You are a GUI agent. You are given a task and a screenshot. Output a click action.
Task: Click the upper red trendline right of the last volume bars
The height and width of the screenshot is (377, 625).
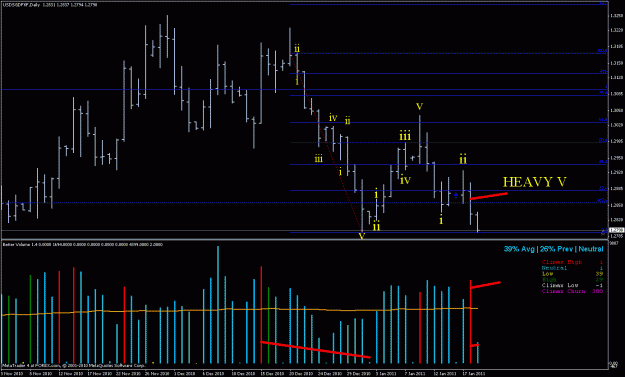coord(485,285)
